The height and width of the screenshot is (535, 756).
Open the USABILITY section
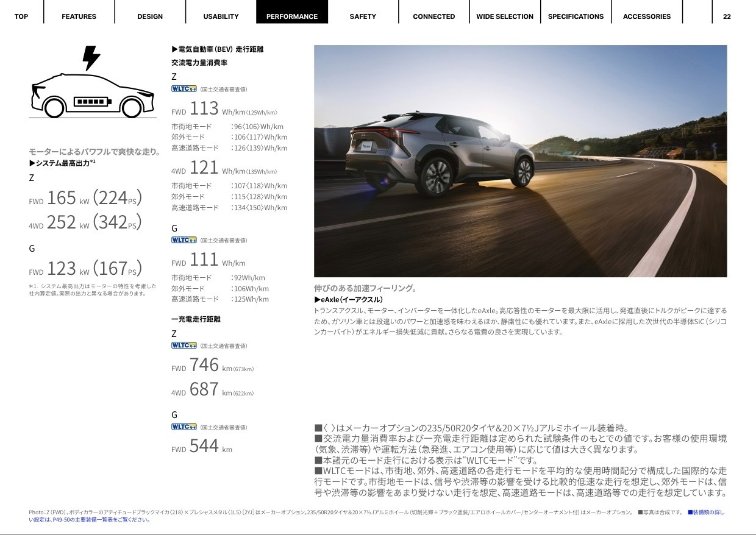pos(221,16)
